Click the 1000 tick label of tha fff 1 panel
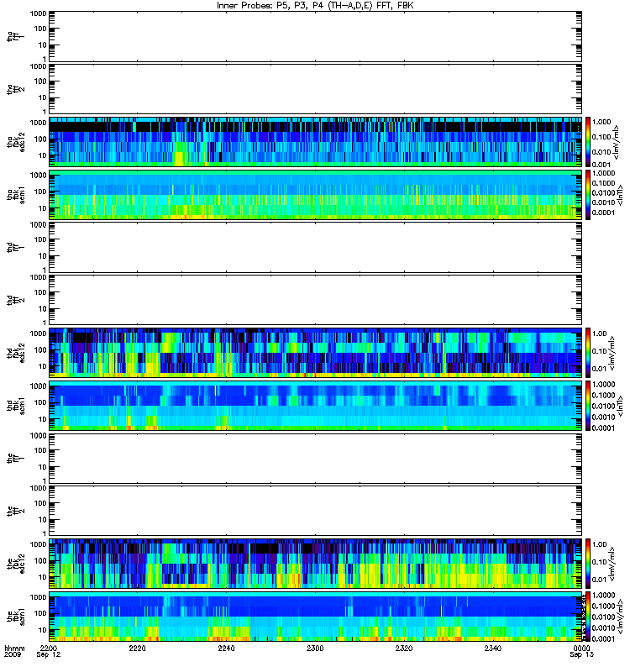The width and height of the screenshot is (630, 672). 38,13
